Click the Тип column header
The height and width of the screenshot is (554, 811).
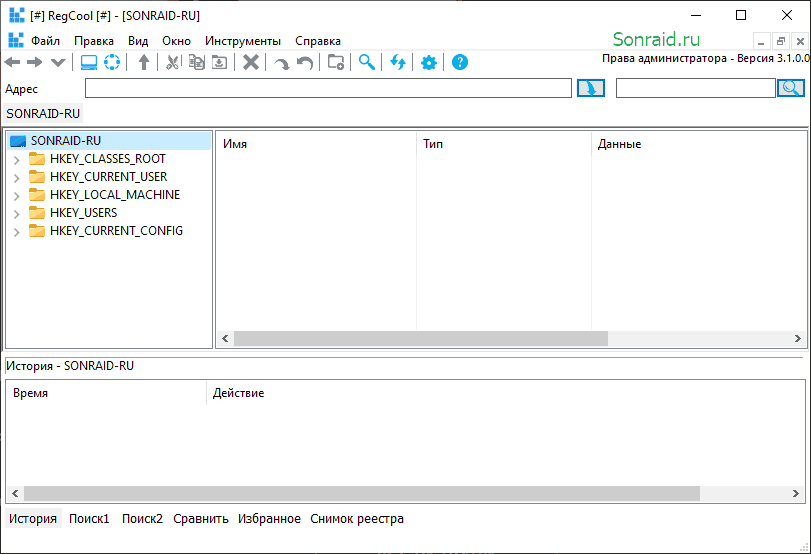point(504,144)
